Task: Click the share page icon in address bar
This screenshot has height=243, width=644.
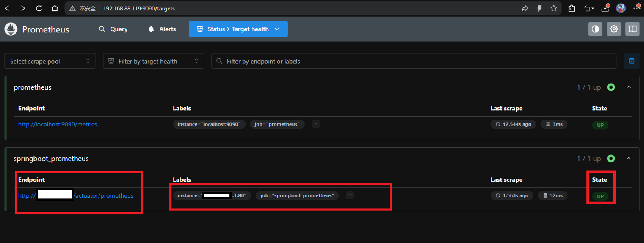Action: point(525,8)
